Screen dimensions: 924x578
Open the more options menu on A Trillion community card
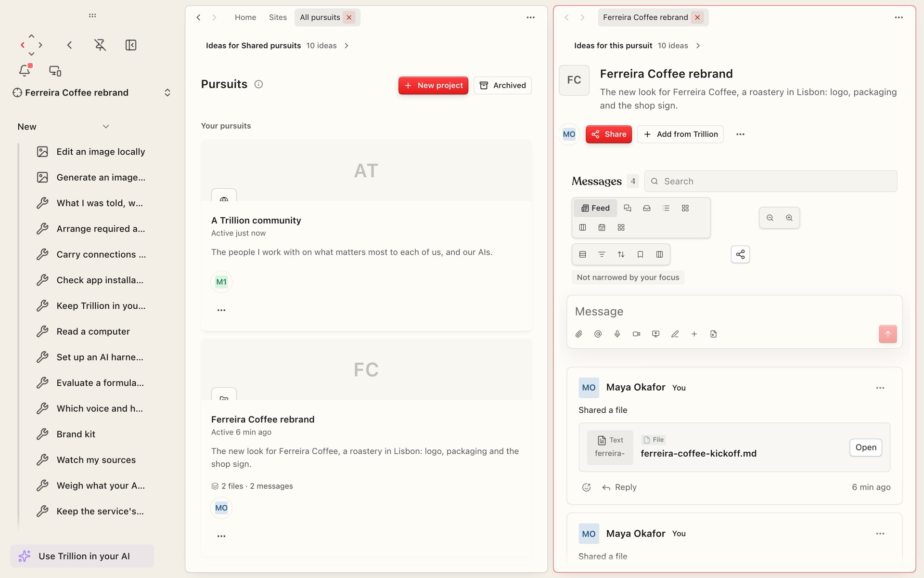pos(221,310)
